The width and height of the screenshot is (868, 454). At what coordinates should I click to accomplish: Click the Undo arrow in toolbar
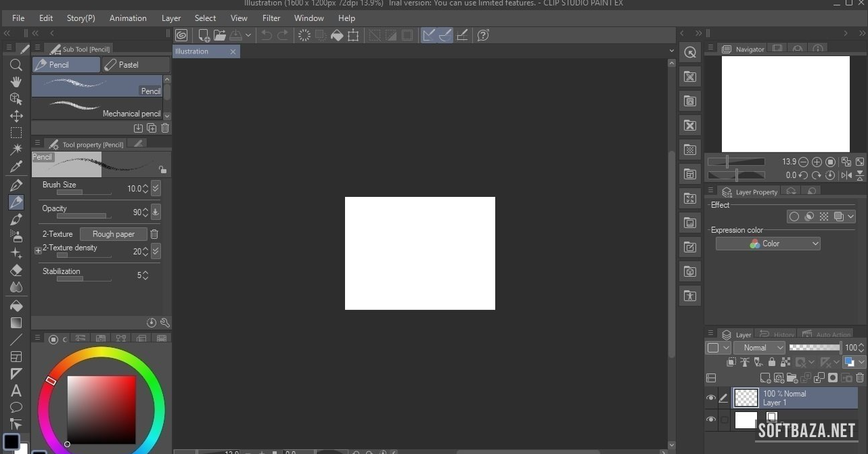coord(267,35)
